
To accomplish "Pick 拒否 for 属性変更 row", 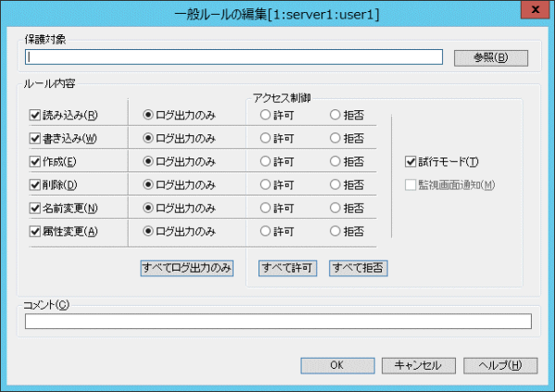I will pos(334,232).
